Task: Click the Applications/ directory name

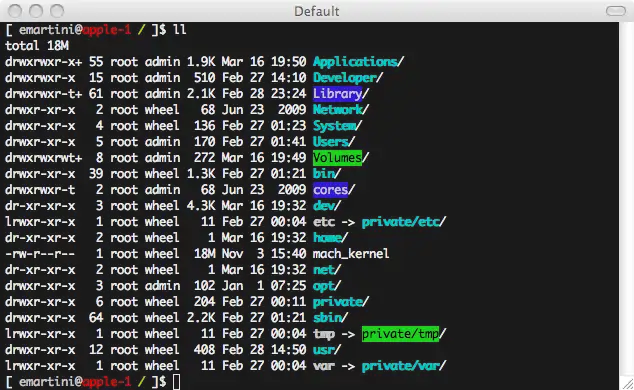Action: [358, 62]
